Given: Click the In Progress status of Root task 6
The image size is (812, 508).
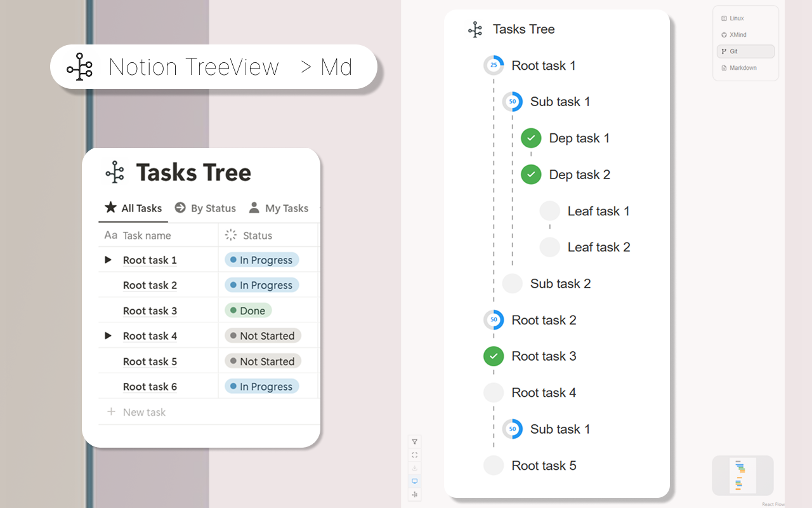Looking at the screenshot, I should click(x=261, y=387).
